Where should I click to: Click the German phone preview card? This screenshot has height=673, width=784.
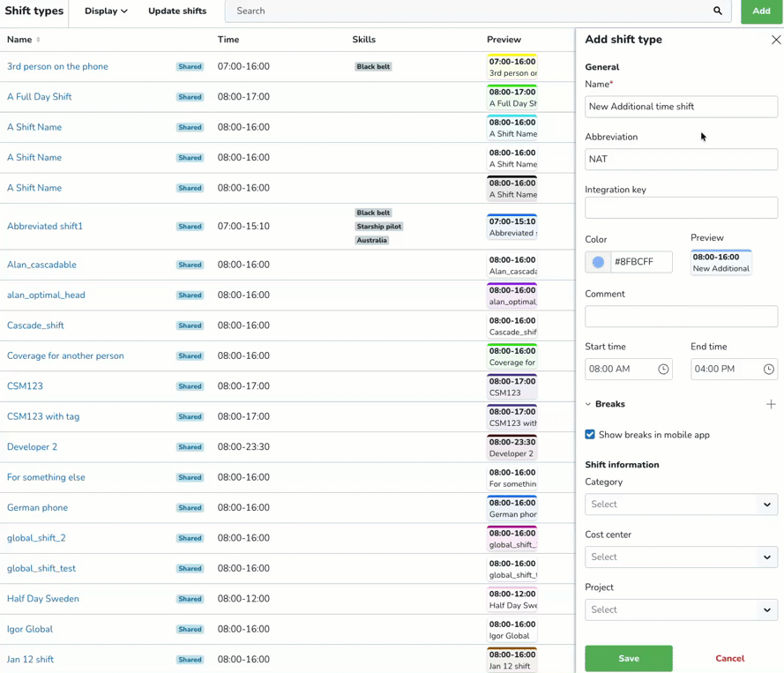pos(512,508)
